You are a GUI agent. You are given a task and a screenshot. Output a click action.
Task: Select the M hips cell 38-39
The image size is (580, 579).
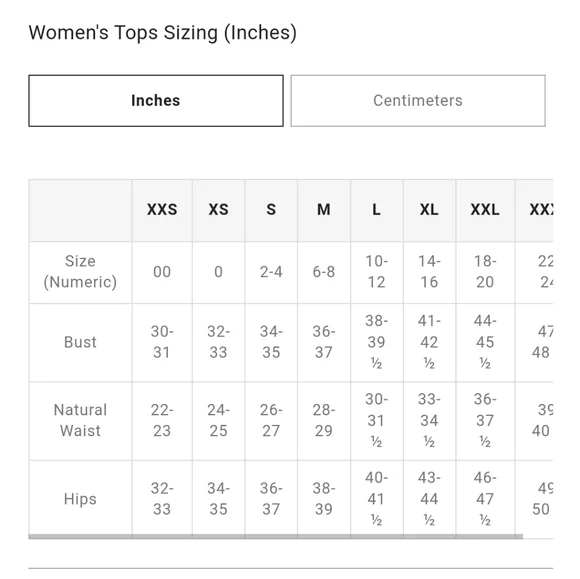324,499
